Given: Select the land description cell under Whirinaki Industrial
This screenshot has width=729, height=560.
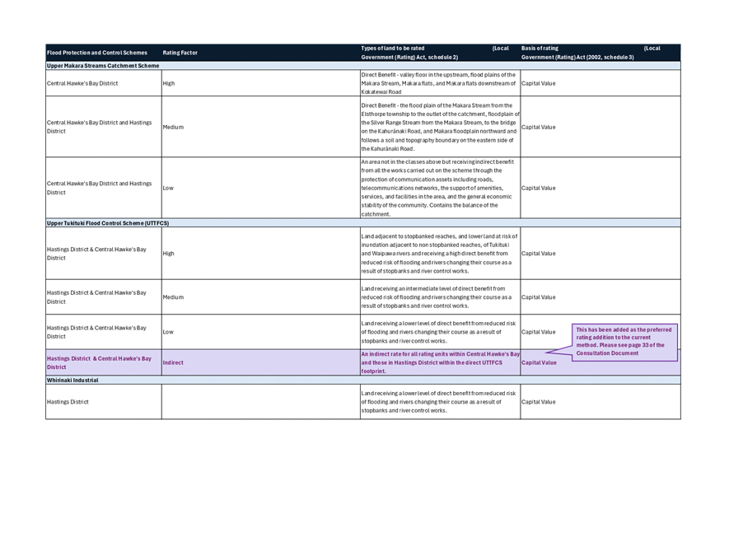Looking at the screenshot, I should [440, 402].
